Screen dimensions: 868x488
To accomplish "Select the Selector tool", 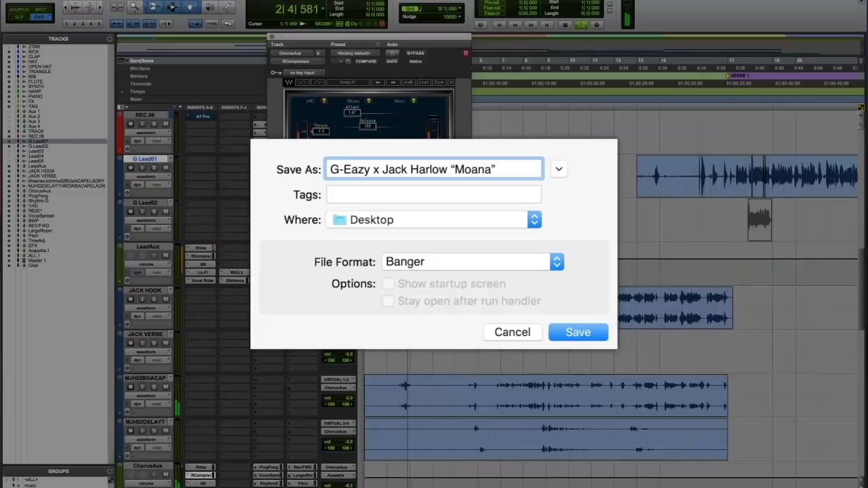I will click(172, 7).
